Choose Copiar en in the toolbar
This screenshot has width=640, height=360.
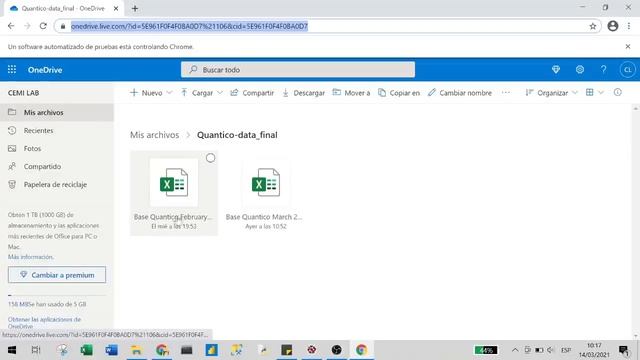point(399,93)
